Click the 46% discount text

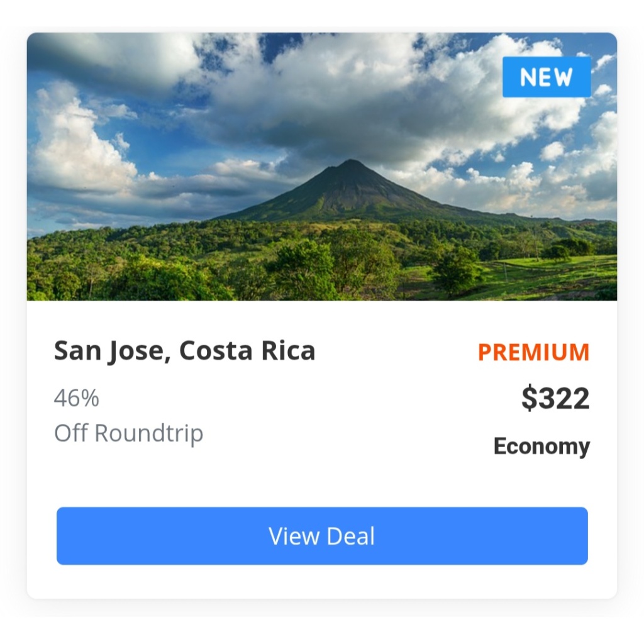click(76, 398)
